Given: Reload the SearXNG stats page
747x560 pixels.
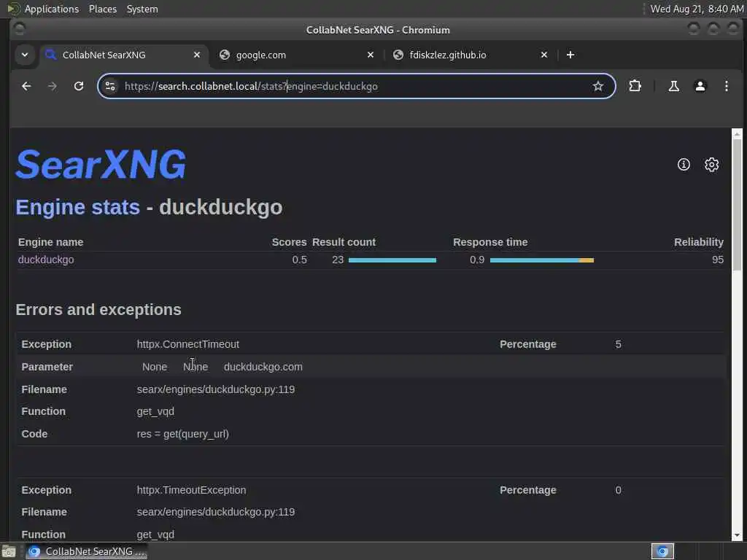Looking at the screenshot, I should pyautogui.click(x=79, y=86).
